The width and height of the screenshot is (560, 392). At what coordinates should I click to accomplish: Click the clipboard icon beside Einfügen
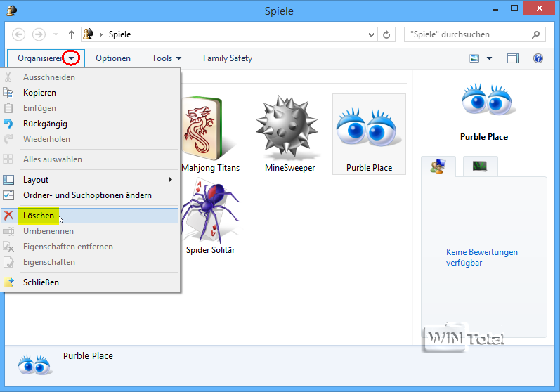(8, 107)
